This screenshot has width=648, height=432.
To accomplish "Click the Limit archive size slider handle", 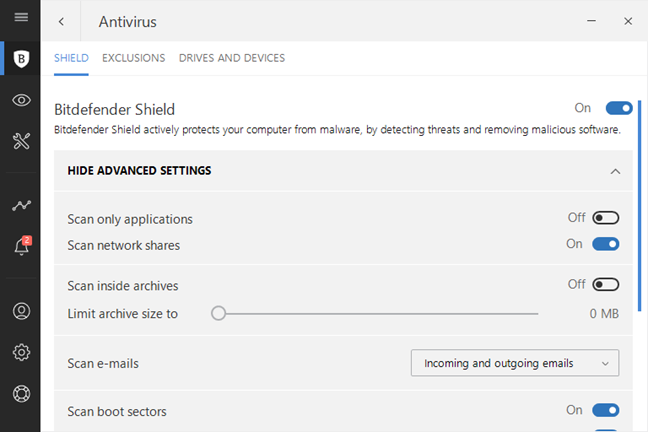I will click(218, 314).
